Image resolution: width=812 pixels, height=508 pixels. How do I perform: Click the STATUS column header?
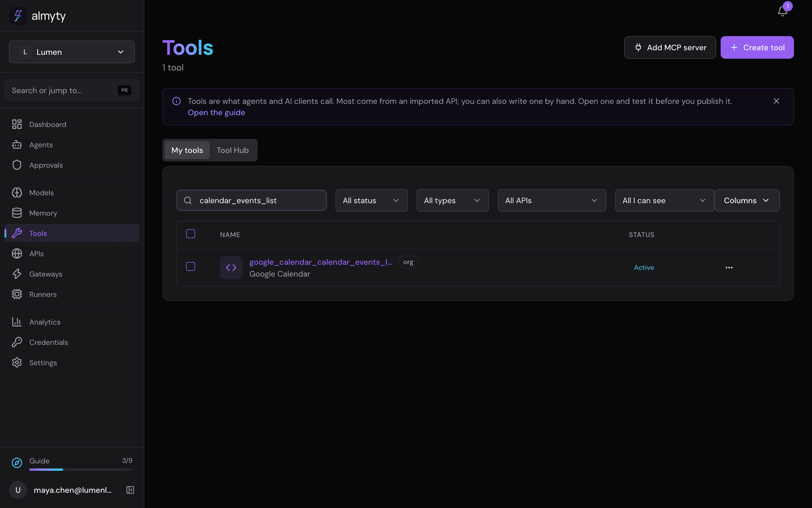(641, 235)
